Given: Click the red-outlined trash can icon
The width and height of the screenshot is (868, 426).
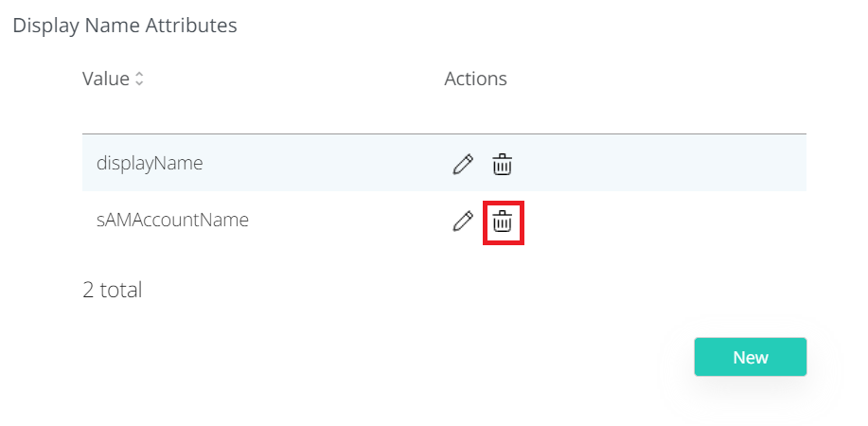Looking at the screenshot, I should (x=503, y=222).
